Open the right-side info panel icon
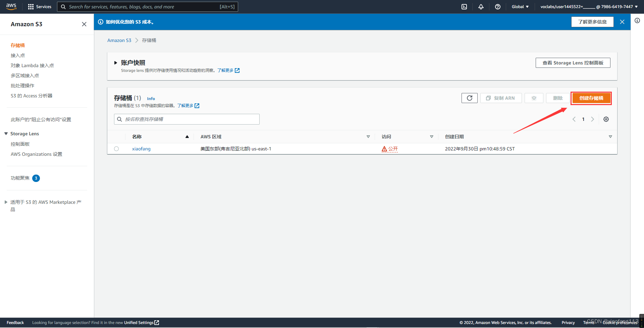Image resolution: width=644 pixels, height=328 pixels. point(637,20)
